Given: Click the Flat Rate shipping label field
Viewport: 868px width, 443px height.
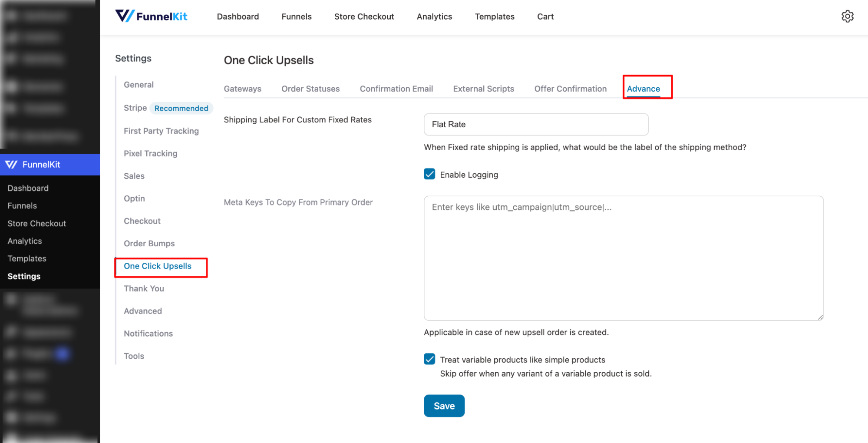Looking at the screenshot, I should pos(535,124).
